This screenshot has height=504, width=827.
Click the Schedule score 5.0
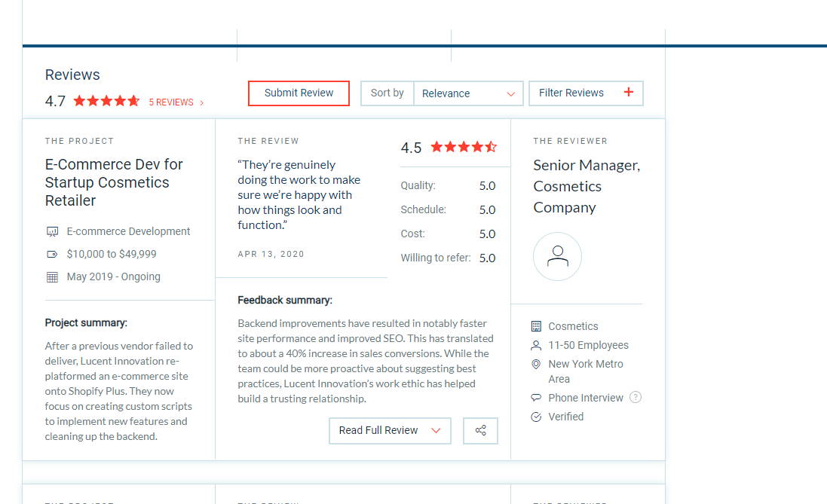click(x=487, y=210)
